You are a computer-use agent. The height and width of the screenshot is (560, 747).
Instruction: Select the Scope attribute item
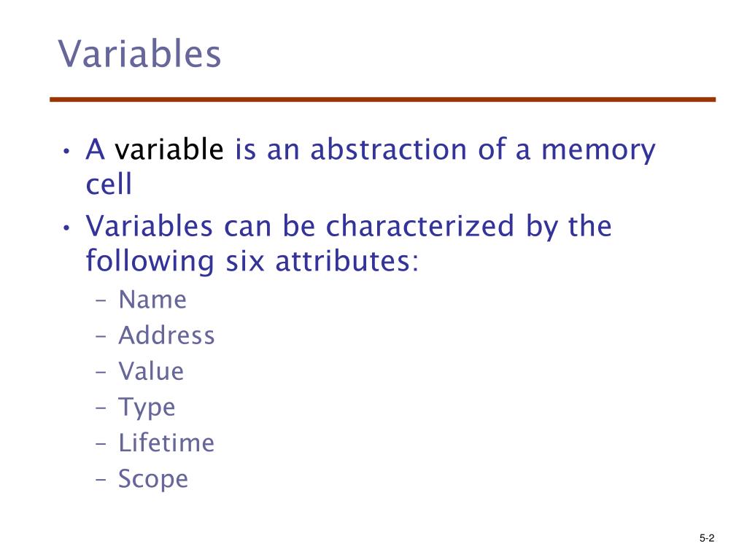[x=153, y=479]
